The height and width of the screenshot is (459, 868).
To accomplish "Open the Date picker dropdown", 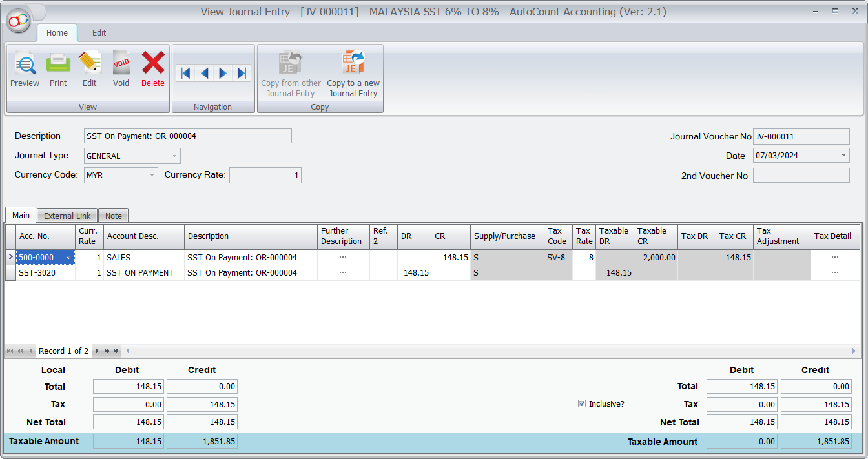I will (843, 156).
